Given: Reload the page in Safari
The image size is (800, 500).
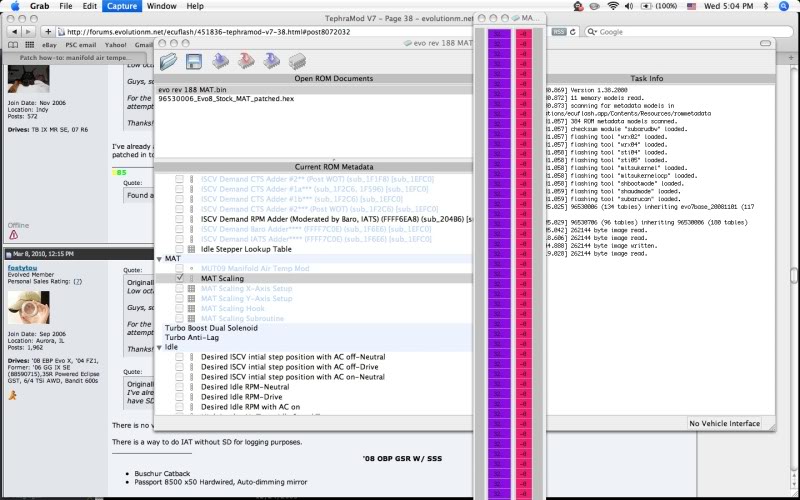Looking at the screenshot, I should point(572,32).
